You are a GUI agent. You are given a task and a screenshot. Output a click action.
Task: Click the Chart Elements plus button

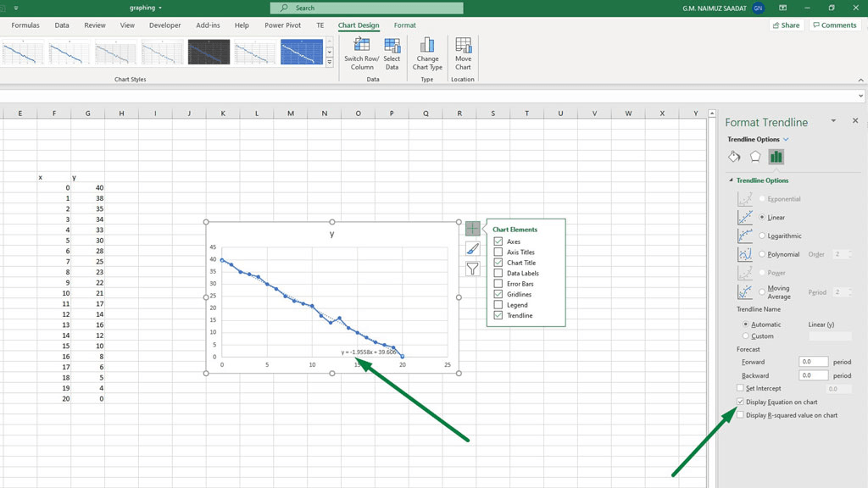pyautogui.click(x=472, y=228)
